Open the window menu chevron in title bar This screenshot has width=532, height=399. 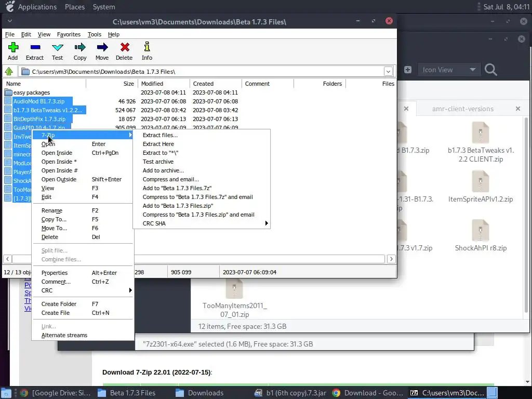point(10,21)
